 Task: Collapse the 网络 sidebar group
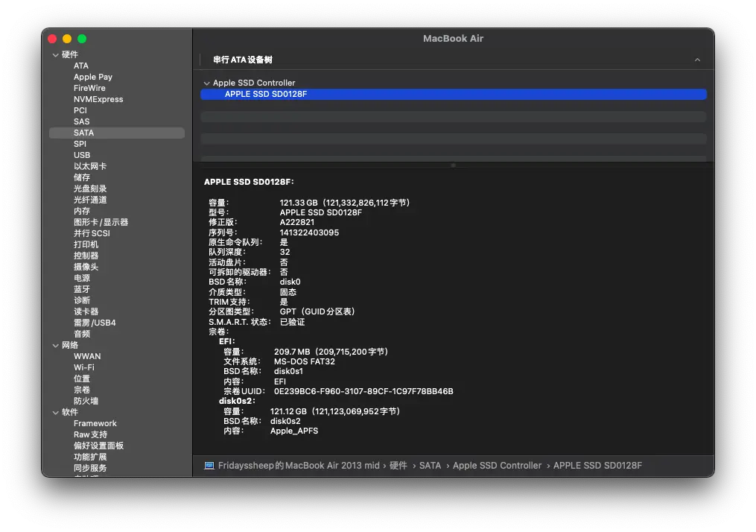click(55, 346)
